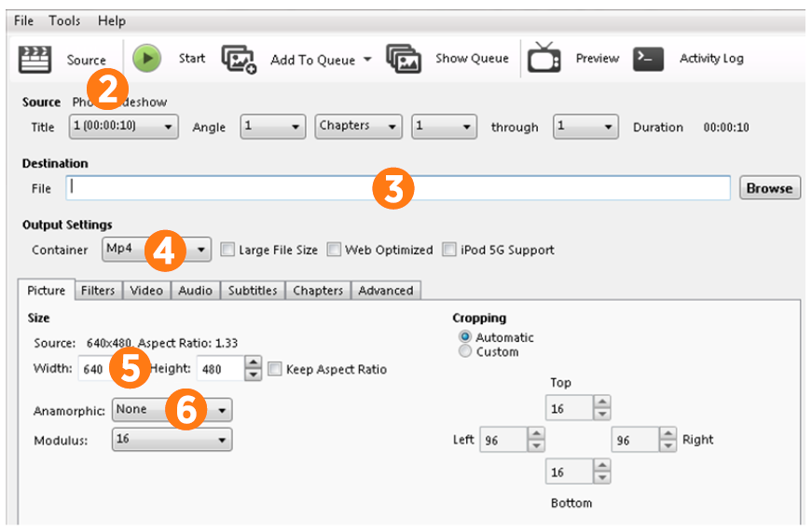
Task: Check the Keep Aspect Ratio option
Action: 275,369
